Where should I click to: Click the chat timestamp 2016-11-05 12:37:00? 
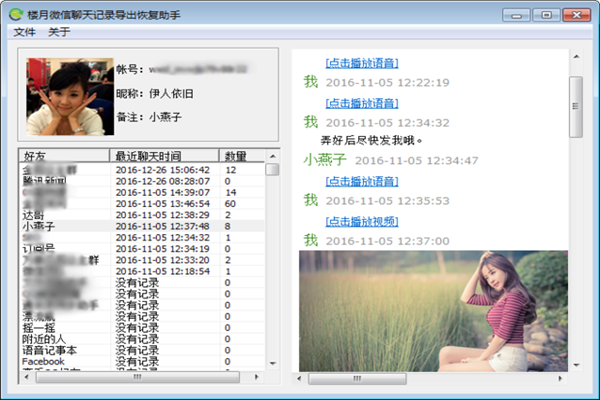pyautogui.click(x=387, y=241)
